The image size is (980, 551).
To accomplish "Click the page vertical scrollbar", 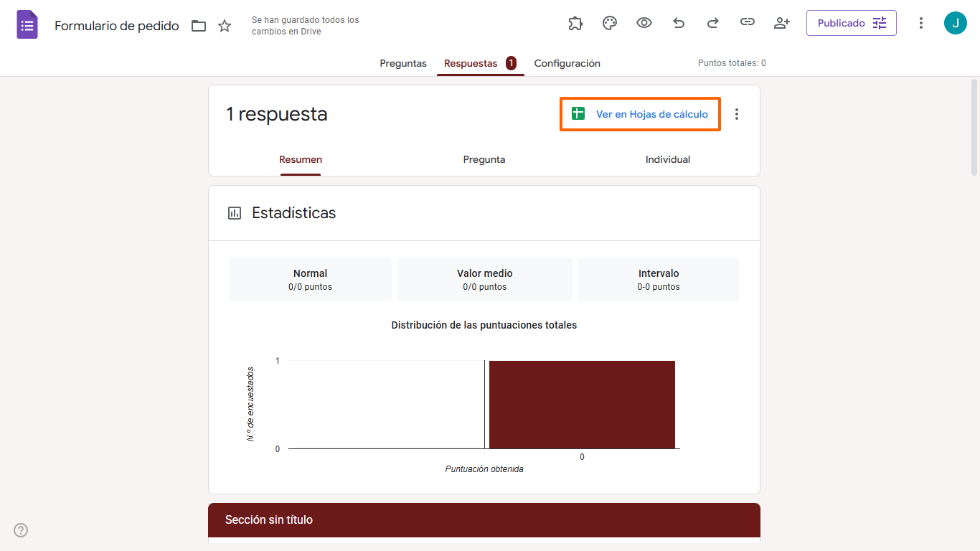I will [x=974, y=127].
